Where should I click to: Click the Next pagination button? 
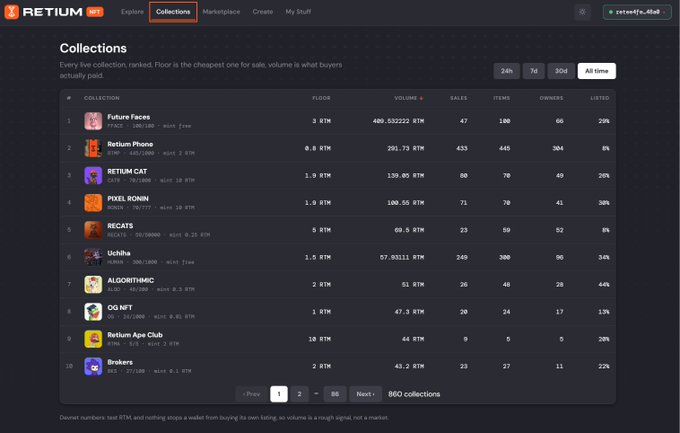point(366,394)
